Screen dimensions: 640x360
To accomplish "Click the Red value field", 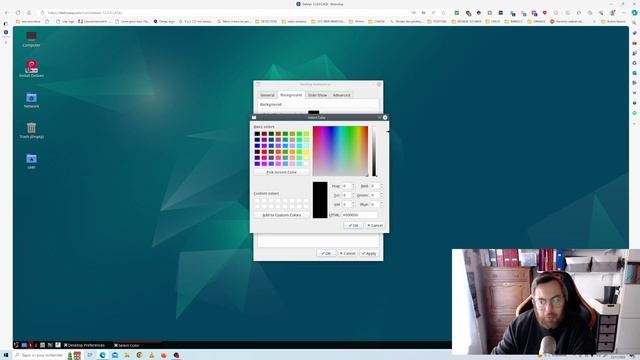I will click(x=376, y=186).
